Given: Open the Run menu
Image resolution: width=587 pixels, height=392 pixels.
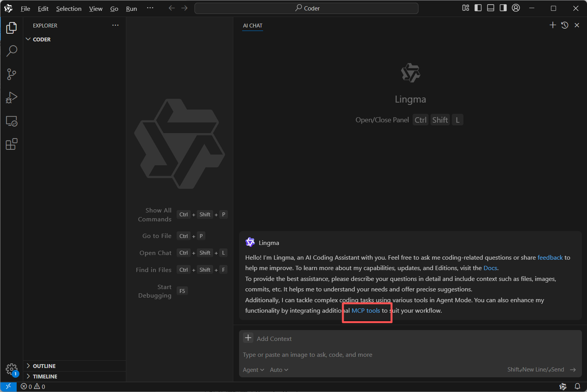Looking at the screenshot, I should [x=131, y=9].
